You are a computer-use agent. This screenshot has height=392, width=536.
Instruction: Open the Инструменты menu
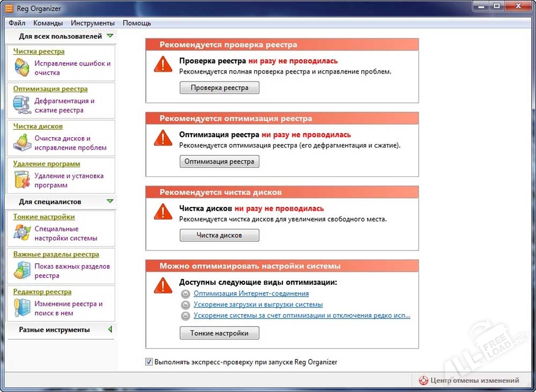[93, 23]
